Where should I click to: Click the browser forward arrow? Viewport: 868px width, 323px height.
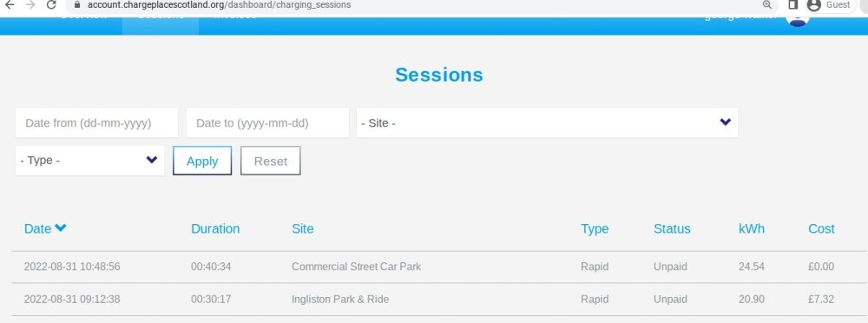[30, 5]
